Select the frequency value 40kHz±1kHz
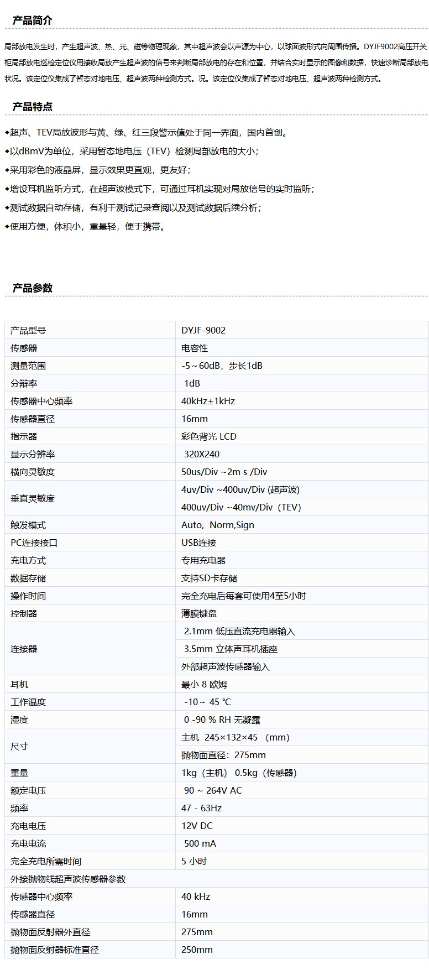This screenshot has width=429, height=980. (208, 401)
